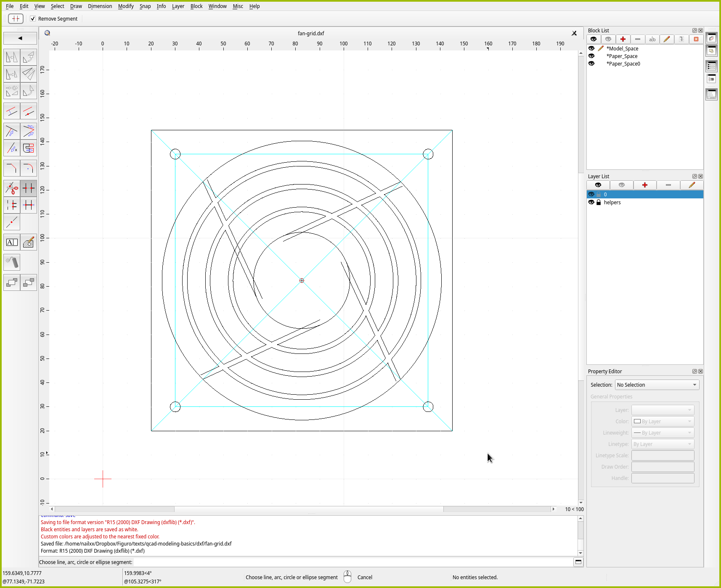Select the scissors Divide tool
The image size is (721, 588).
(12, 188)
